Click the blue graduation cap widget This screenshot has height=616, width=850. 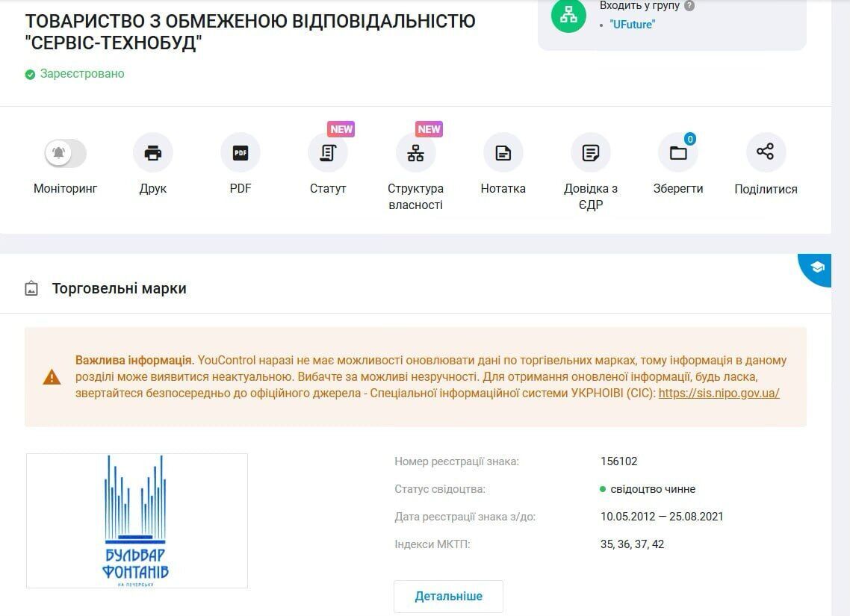pos(816,269)
